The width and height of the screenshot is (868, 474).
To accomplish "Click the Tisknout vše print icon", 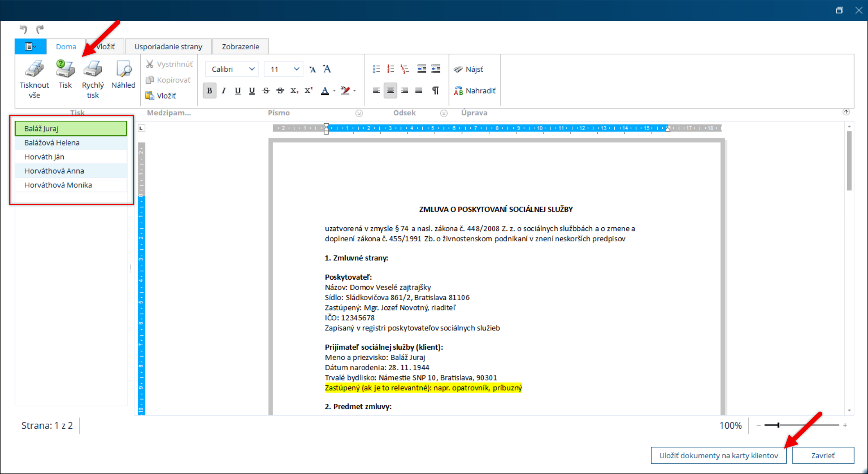I will (x=34, y=69).
